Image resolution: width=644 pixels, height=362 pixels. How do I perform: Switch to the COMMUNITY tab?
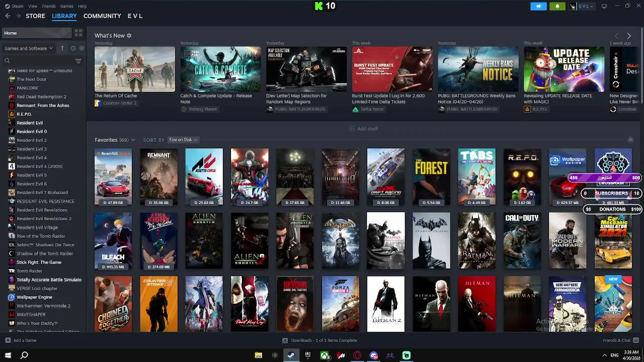click(102, 16)
